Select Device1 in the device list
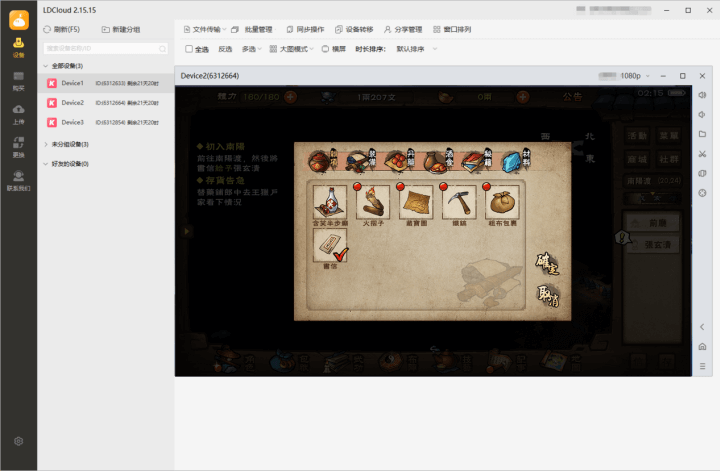The image size is (720, 471). pos(106,83)
